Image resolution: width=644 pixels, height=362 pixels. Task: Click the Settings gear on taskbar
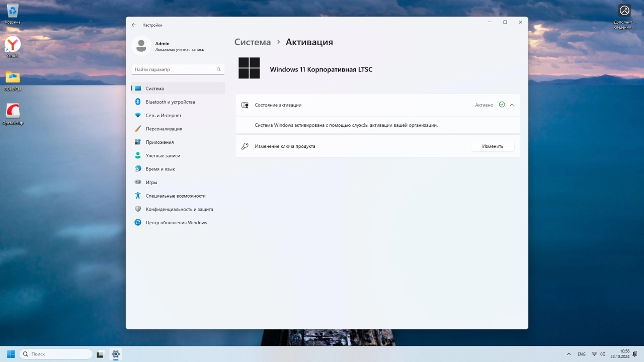pyautogui.click(x=116, y=354)
